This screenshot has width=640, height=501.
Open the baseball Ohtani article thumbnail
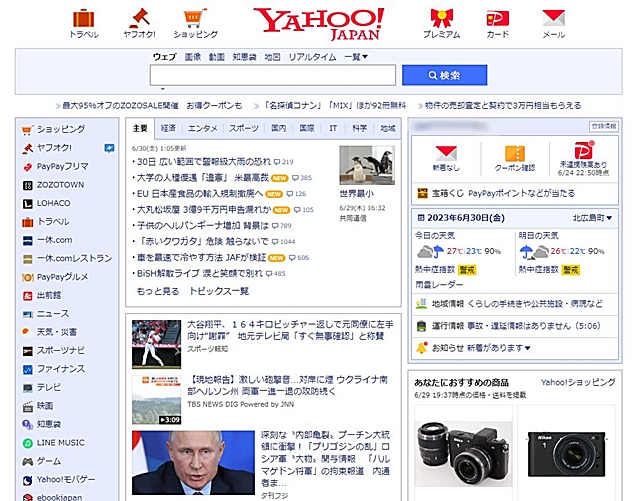[x=156, y=344]
